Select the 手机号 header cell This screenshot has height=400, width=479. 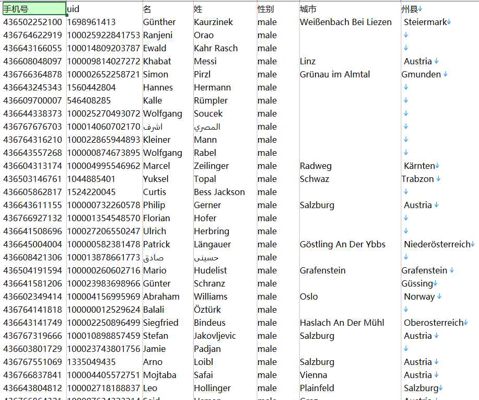click(x=34, y=9)
